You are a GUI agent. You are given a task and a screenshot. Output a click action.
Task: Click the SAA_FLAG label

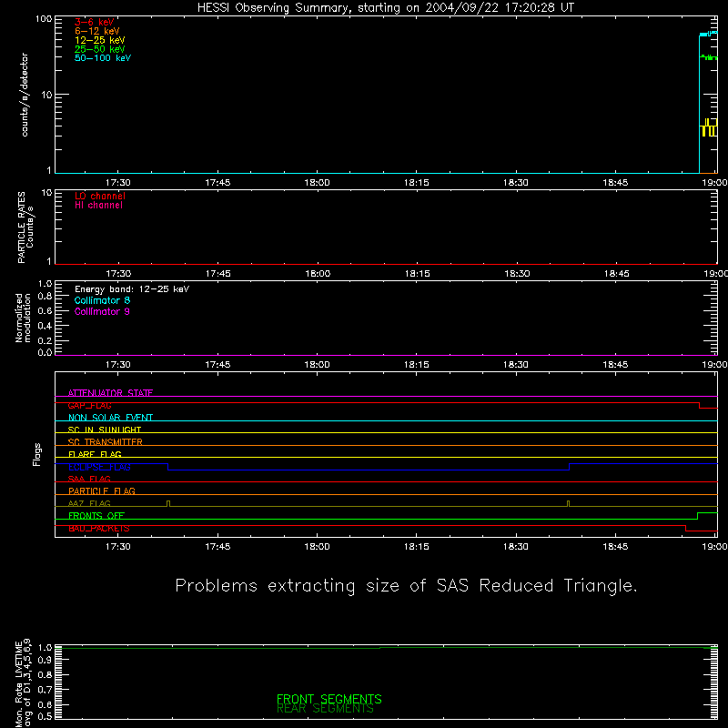(89, 479)
